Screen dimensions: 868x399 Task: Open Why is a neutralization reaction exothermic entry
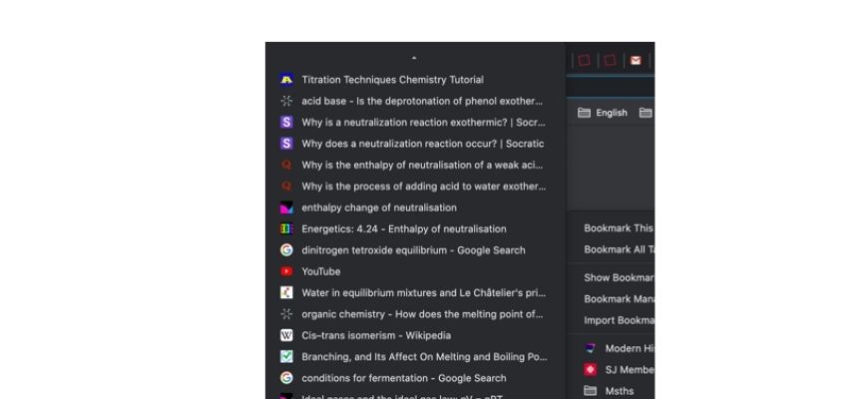click(x=415, y=123)
